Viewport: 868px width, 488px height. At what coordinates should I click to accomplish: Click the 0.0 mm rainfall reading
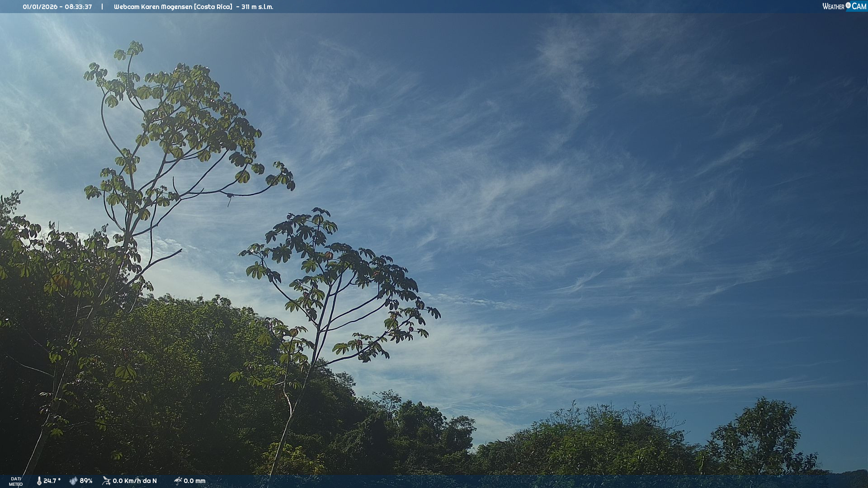[x=194, y=481]
